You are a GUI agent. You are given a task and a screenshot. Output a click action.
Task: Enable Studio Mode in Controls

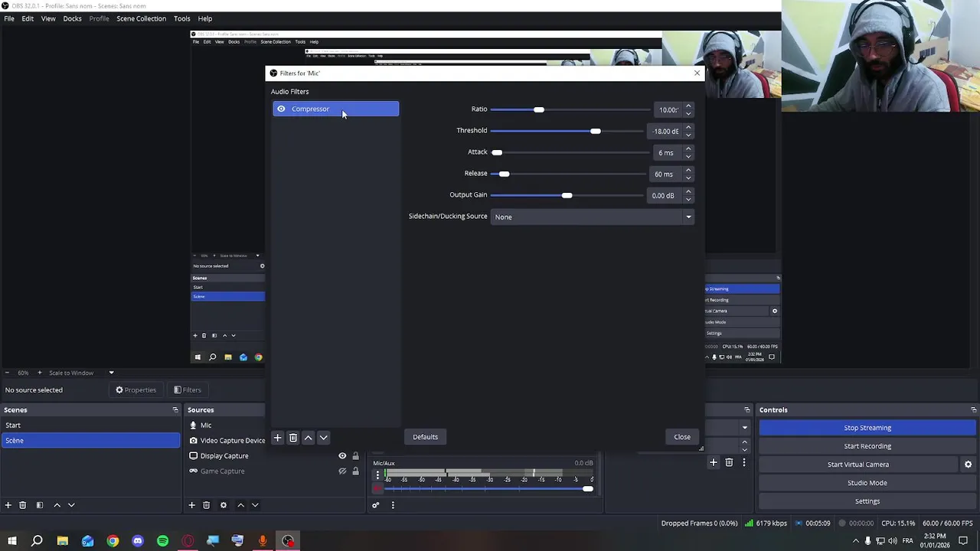(x=867, y=483)
